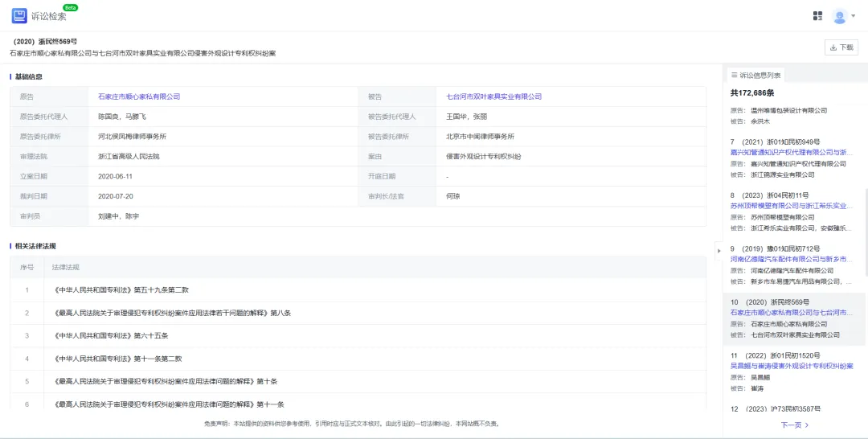The width and height of the screenshot is (868, 439).
Task: Click 相关法律法规 section heading
Action: click(x=35, y=246)
